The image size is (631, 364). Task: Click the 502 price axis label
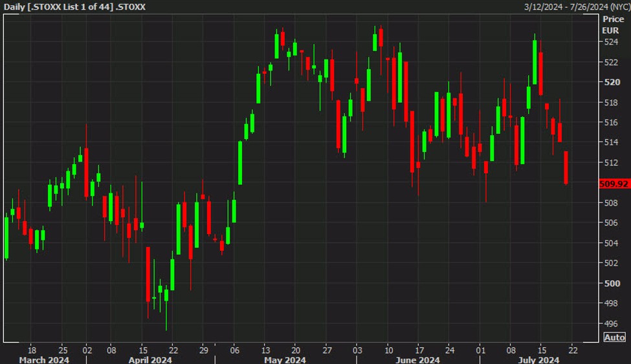[x=611, y=262]
